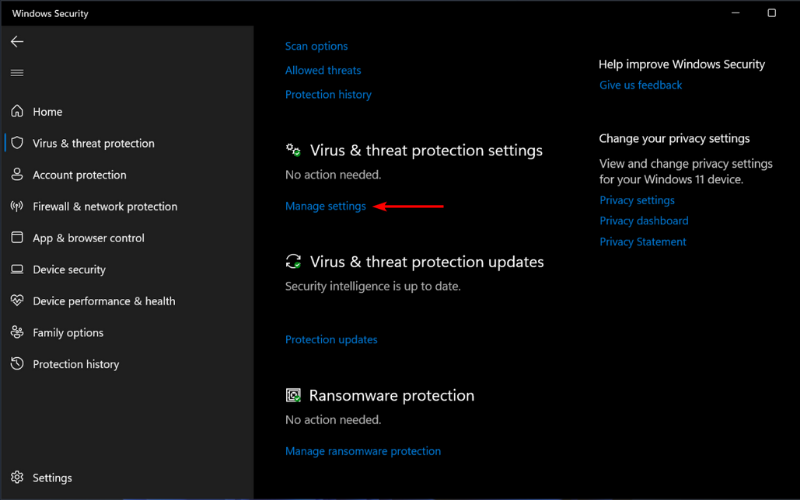Click Manage ransomware protection link

[x=363, y=451]
